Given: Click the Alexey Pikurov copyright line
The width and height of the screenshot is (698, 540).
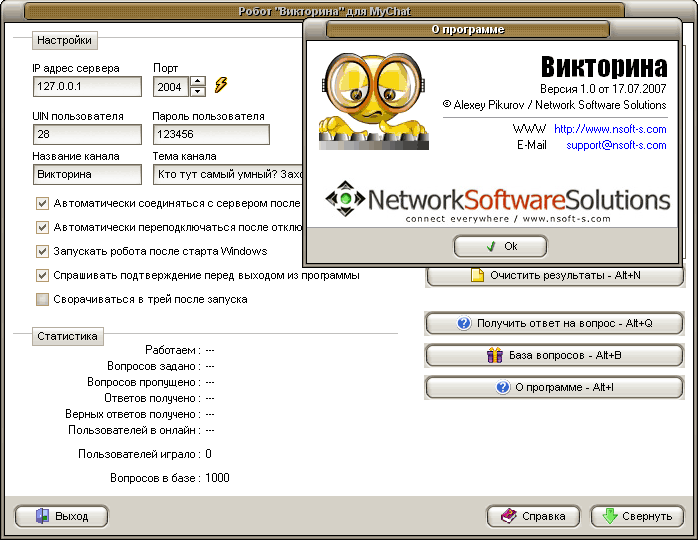Looking at the screenshot, I should [x=555, y=105].
